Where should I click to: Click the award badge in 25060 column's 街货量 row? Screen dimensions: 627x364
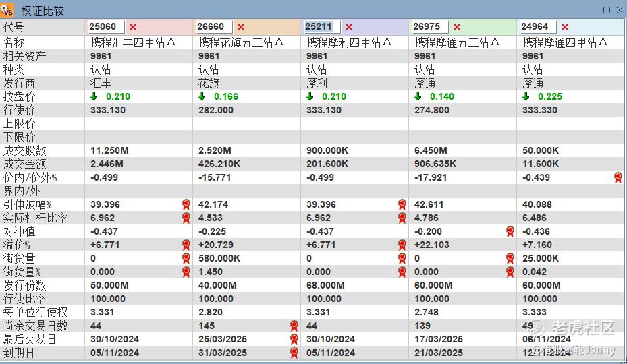click(x=186, y=259)
